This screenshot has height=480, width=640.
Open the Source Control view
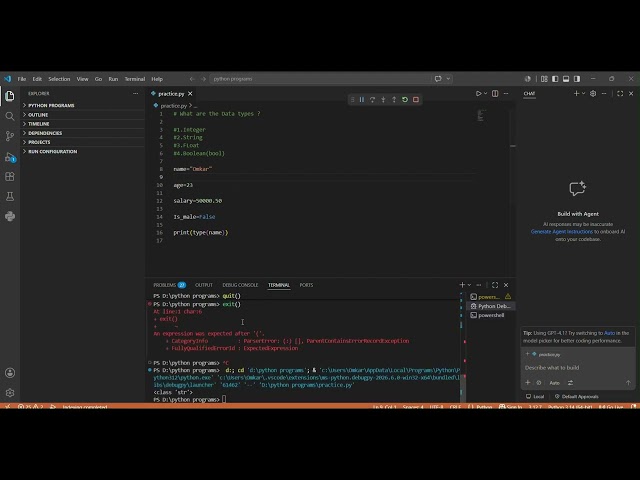pos(10,136)
